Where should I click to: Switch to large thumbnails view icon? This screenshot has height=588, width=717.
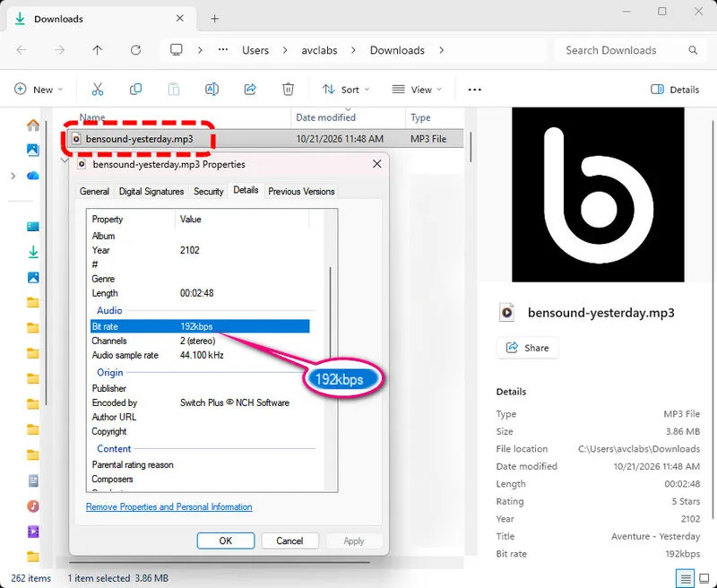click(704, 578)
